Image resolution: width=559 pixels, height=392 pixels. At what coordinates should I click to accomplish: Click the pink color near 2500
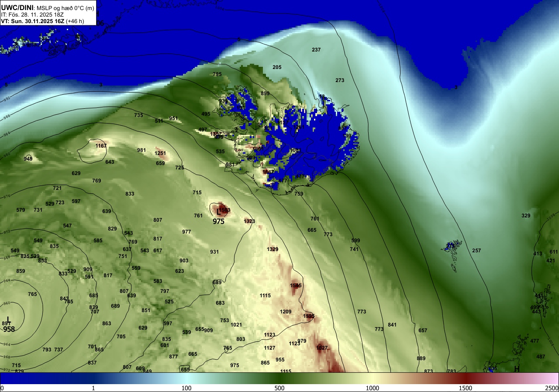pyautogui.click(x=551, y=378)
